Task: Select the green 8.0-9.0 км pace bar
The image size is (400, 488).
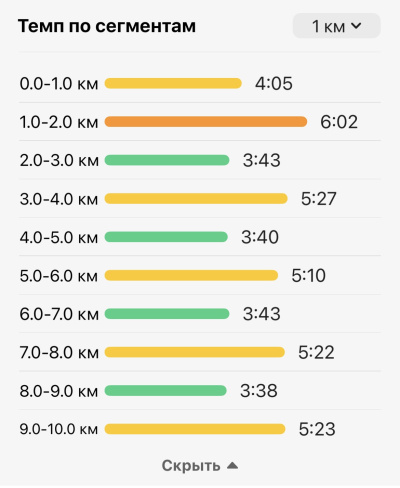Action: [165, 391]
